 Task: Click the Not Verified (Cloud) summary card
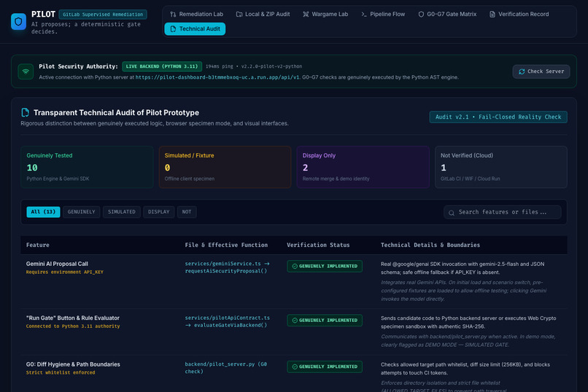(501, 167)
